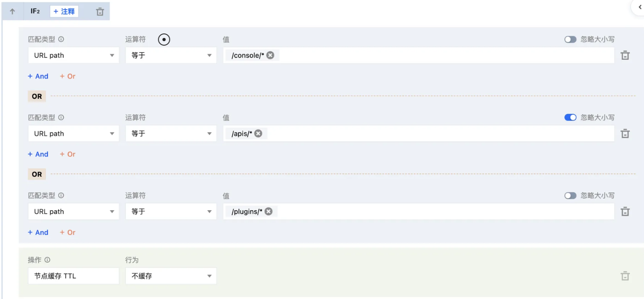644x299 pixels.
Task: Click + Or under the /plugins/* condition
Action: pos(68,232)
